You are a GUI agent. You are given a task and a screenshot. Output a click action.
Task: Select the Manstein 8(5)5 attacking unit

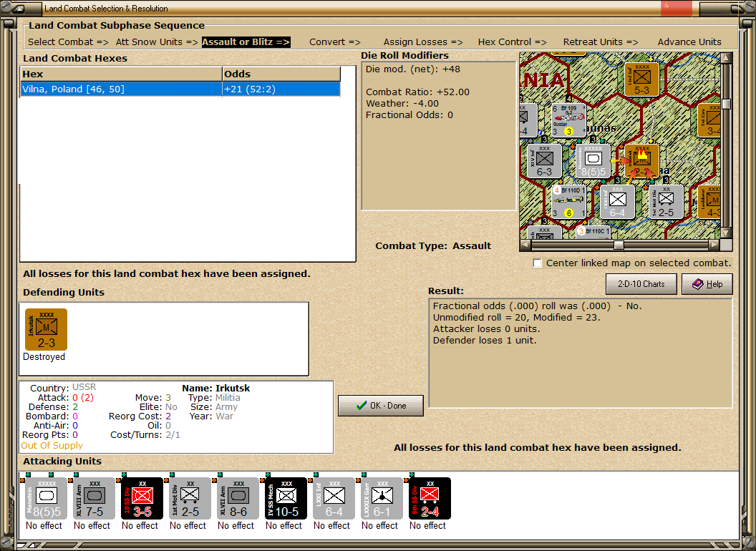tap(47, 498)
